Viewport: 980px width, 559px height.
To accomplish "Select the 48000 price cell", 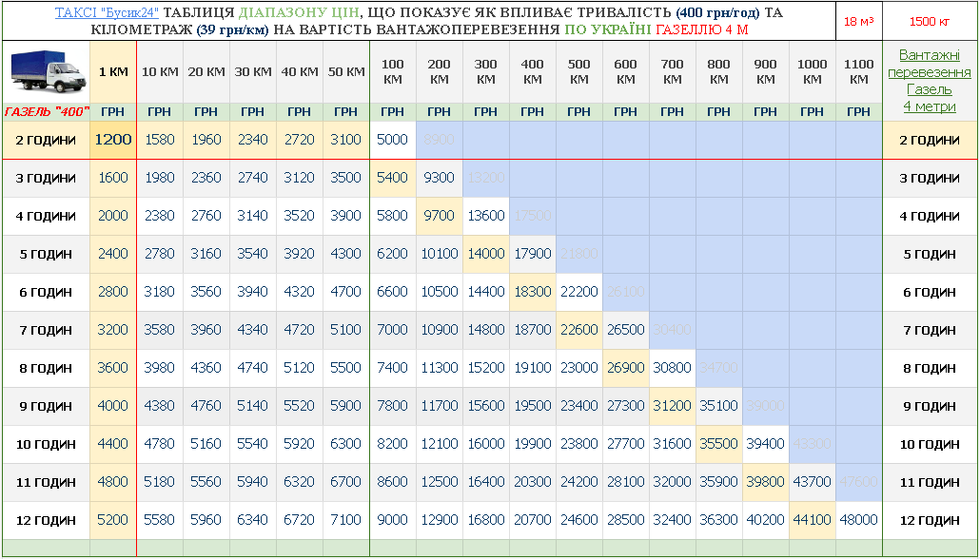I will click(x=858, y=520).
